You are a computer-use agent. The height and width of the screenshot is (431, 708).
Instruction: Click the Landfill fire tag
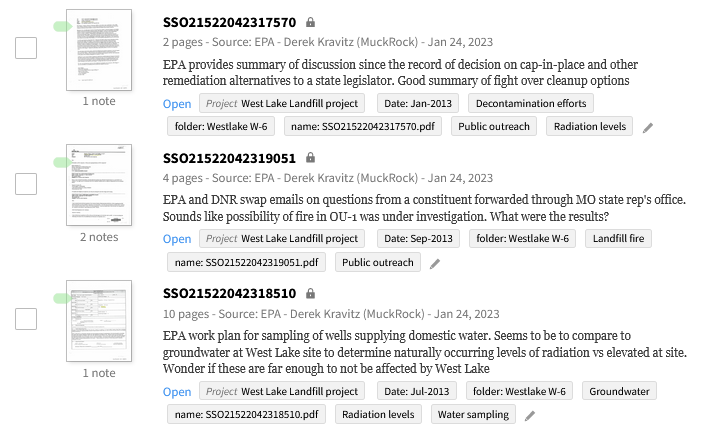619,238
